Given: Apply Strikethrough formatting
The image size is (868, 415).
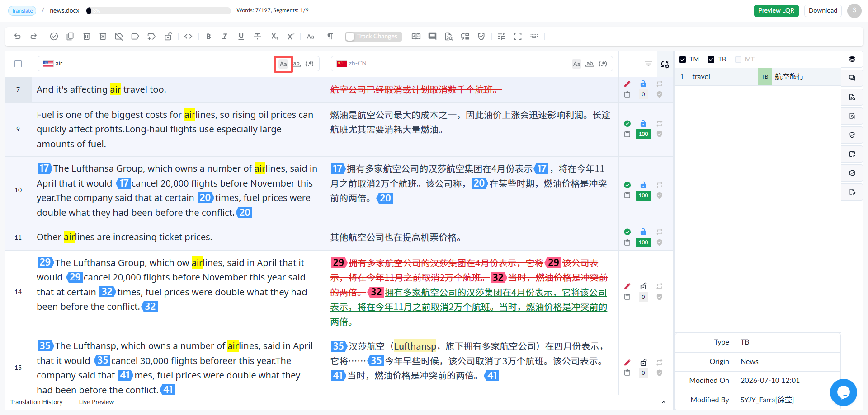Looking at the screenshot, I should pos(257,37).
